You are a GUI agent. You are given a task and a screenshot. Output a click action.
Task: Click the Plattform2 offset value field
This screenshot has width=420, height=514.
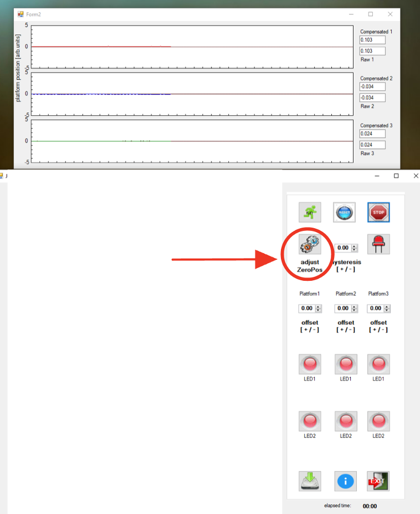tap(341, 309)
